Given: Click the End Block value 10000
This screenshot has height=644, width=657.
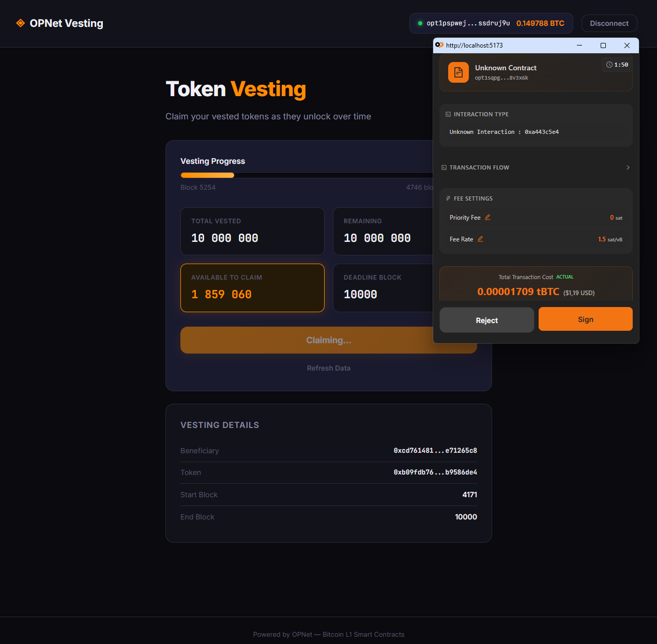Looking at the screenshot, I should pyautogui.click(x=466, y=517).
